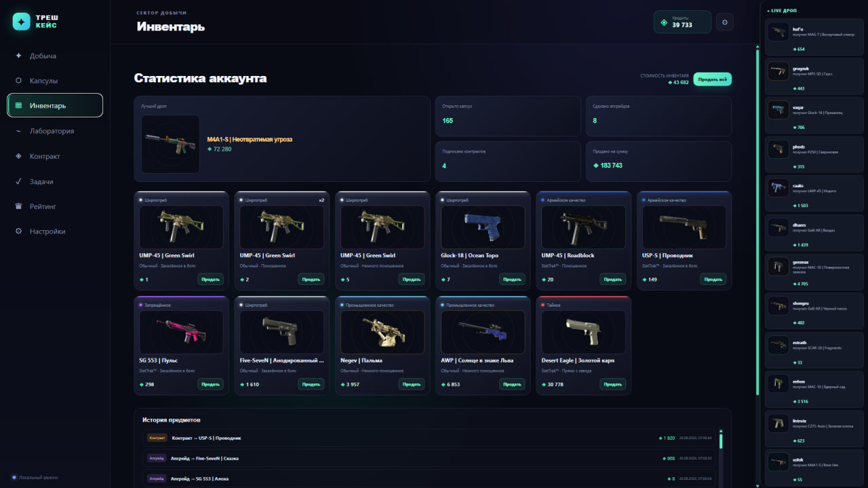Open Лаборатория via its tilde icon

[18, 131]
